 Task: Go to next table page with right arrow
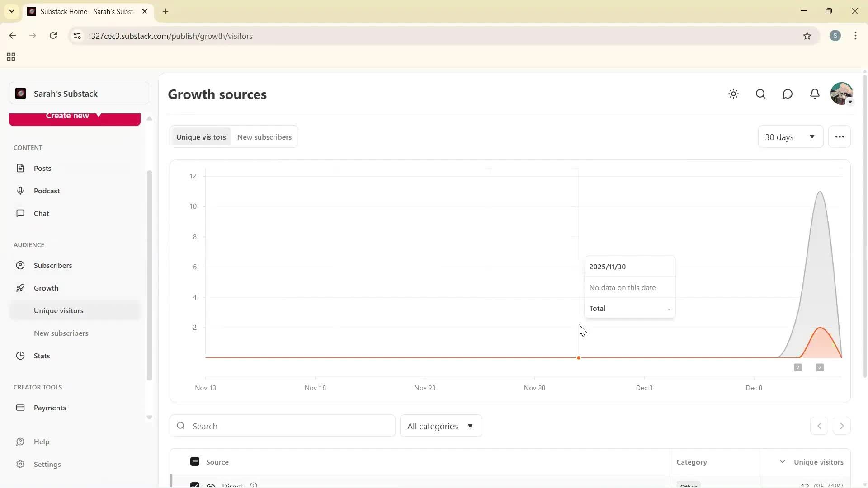842,426
